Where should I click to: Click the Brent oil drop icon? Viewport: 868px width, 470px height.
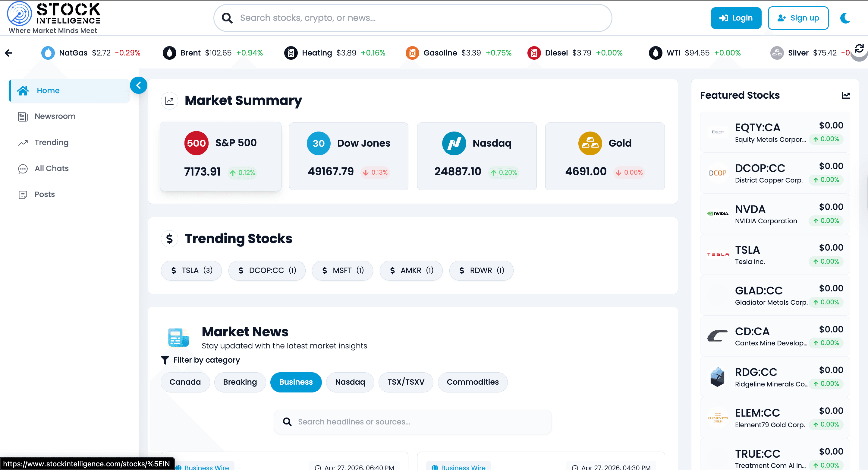pos(169,53)
